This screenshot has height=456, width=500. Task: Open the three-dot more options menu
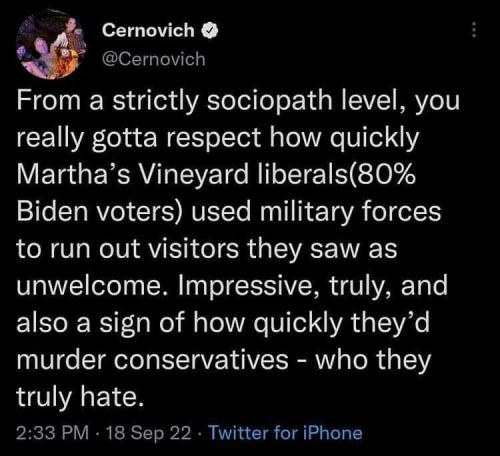pos(474,30)
